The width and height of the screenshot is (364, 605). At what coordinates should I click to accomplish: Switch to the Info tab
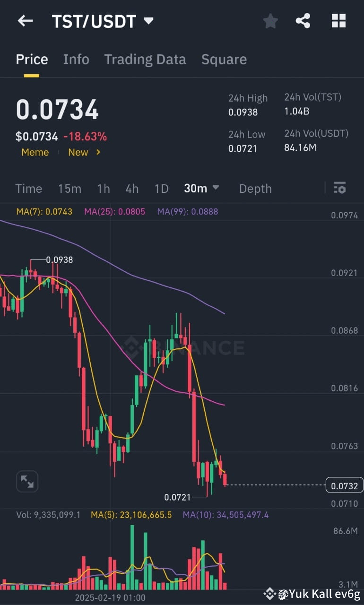coord(76,59)
